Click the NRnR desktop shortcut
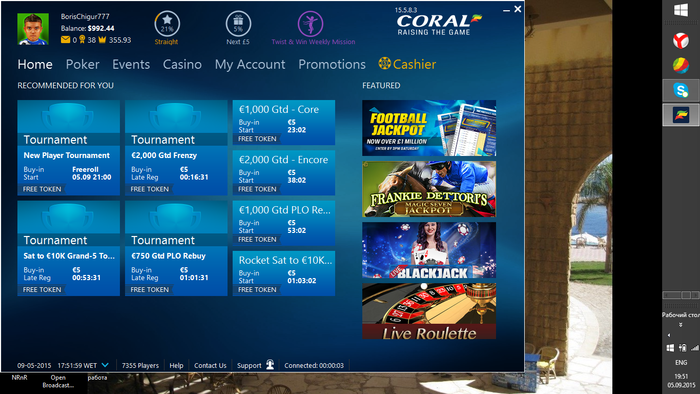 19,377
